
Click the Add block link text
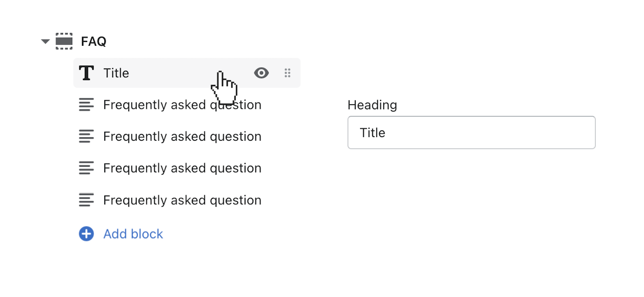133,234
